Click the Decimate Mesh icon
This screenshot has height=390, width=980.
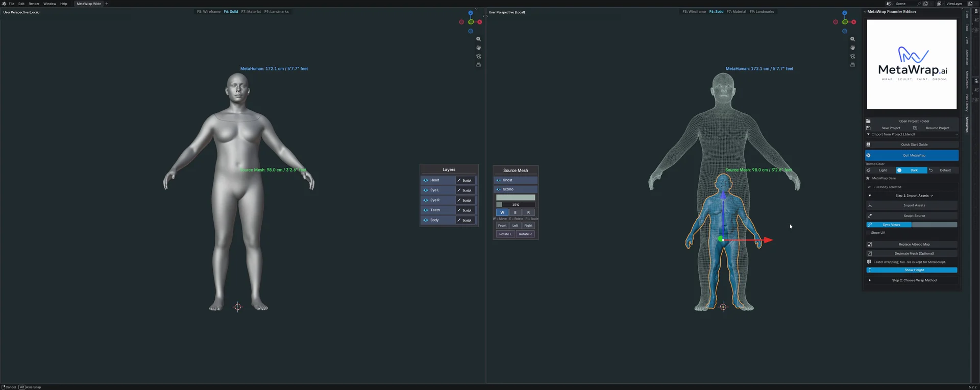click(870, 253)
